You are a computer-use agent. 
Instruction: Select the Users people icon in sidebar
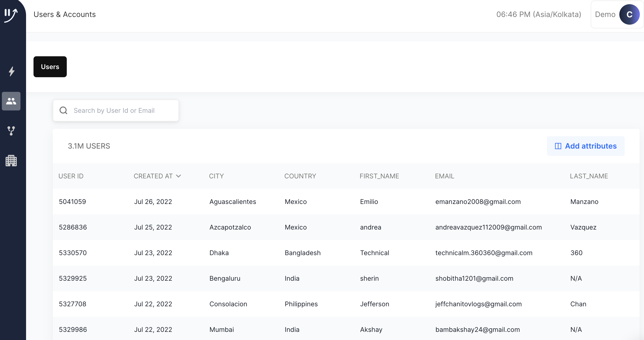click(x=11, y=101)
